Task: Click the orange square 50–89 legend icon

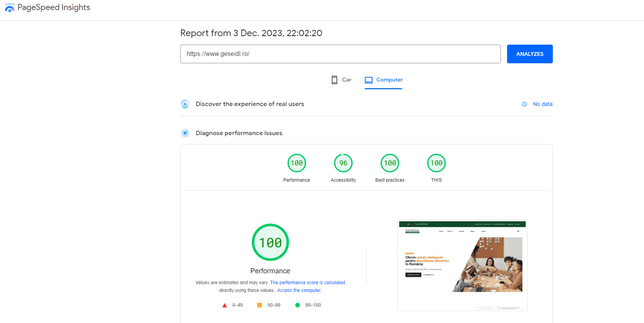Action: pyautogui.click(x=260, y=305)
